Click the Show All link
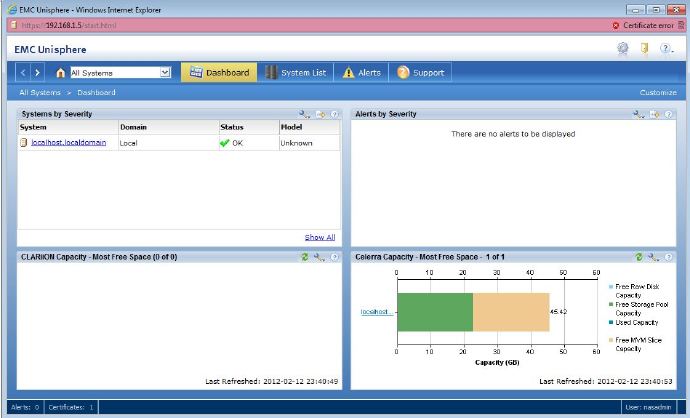 (320, 237)
